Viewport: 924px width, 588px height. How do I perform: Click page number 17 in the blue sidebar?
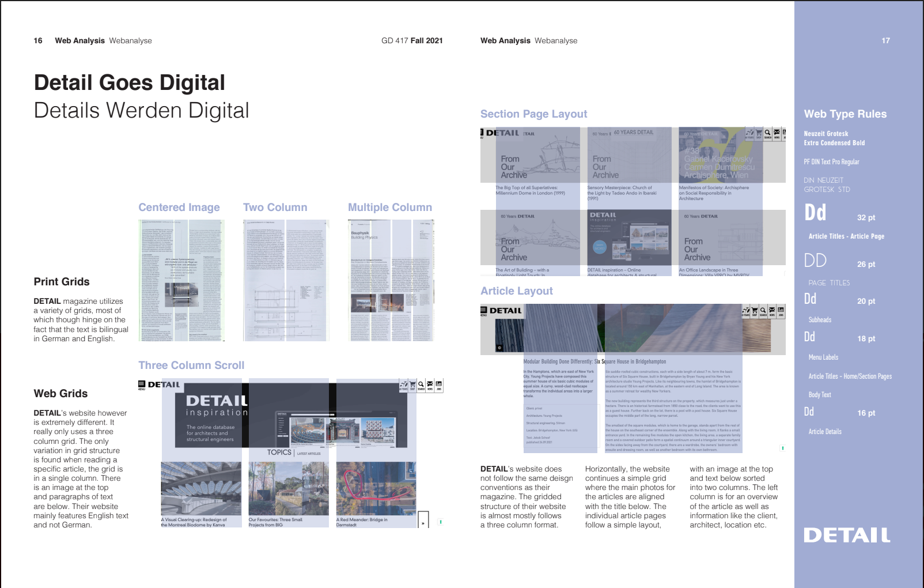coord(885,41)
